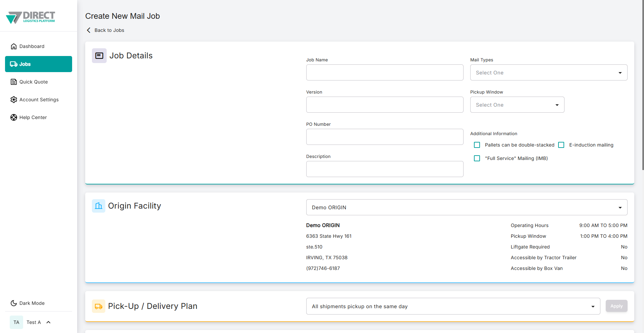Click the Jobs truck icon
644x333 pixels.
[14, 64]
